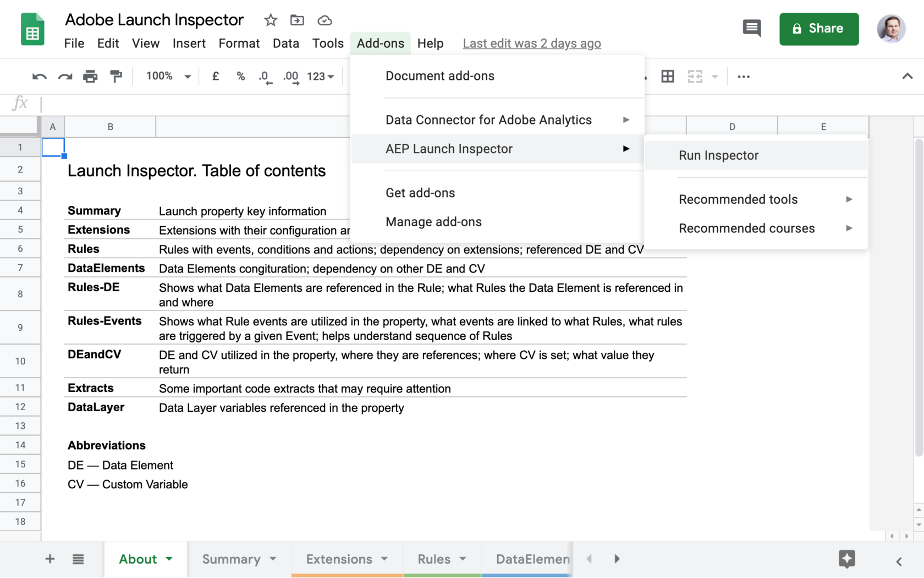924x578 pixels.
Task: Open the number format 123 dropdown
Action: click(320, 77)
